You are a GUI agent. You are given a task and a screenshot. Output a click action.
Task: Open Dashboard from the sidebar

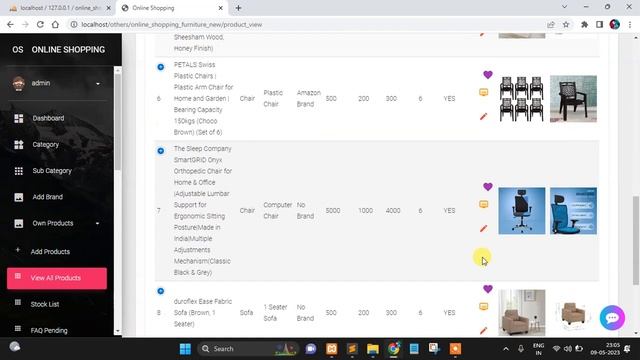point(48,118)
